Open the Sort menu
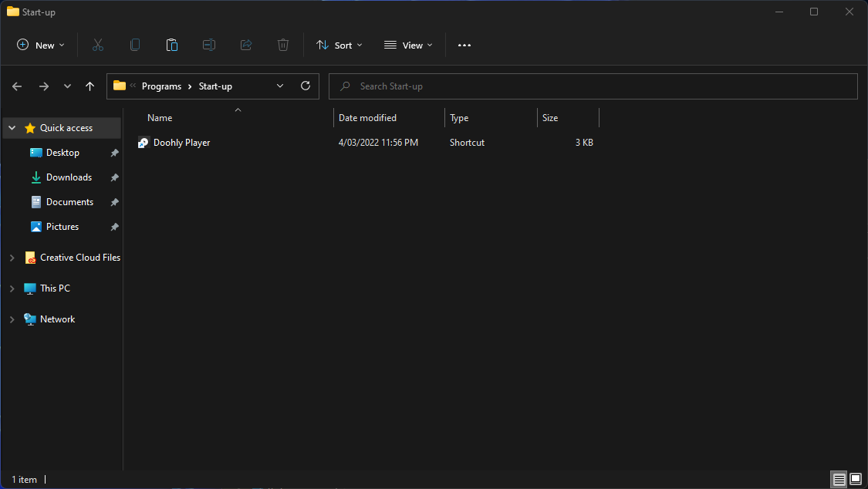The image size is (868, 489). (339, 46)
